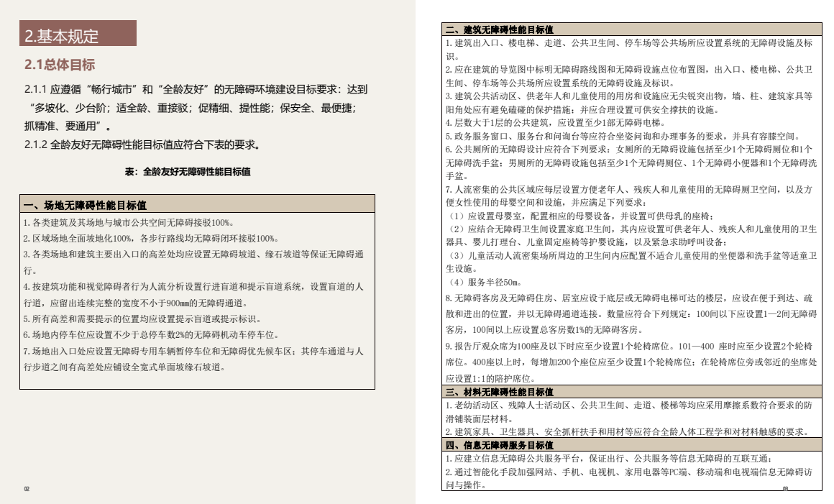The image size is (834, 504).
Task: Click the page number on the right page
Action: [x=787, y=488]
